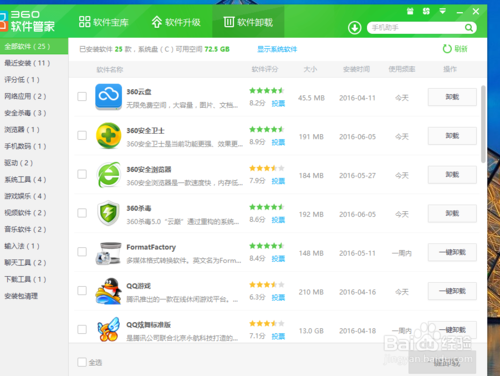Image resolution: width=500 pixels, height=376 pixels.
Task: Click in the 手机助手 search field
Action: (x=417, y=28)
